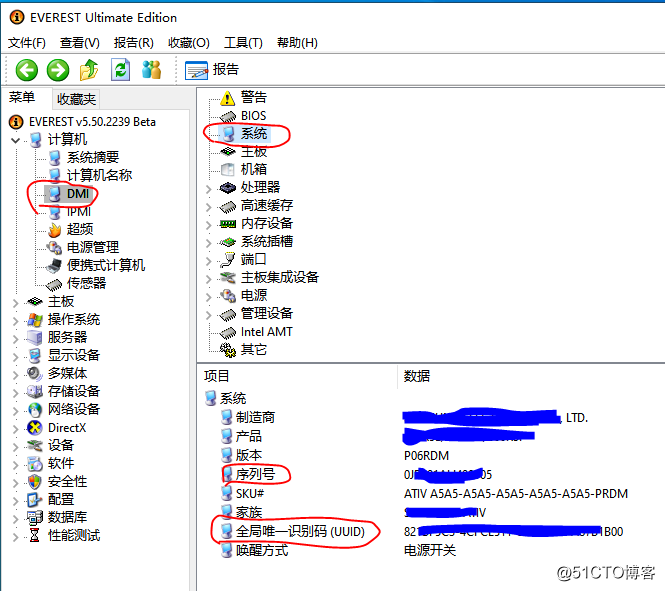The width and height of the screenshot is (665, 591).
Task: Click the DirectX icon
Action: [x=35, y=427]
